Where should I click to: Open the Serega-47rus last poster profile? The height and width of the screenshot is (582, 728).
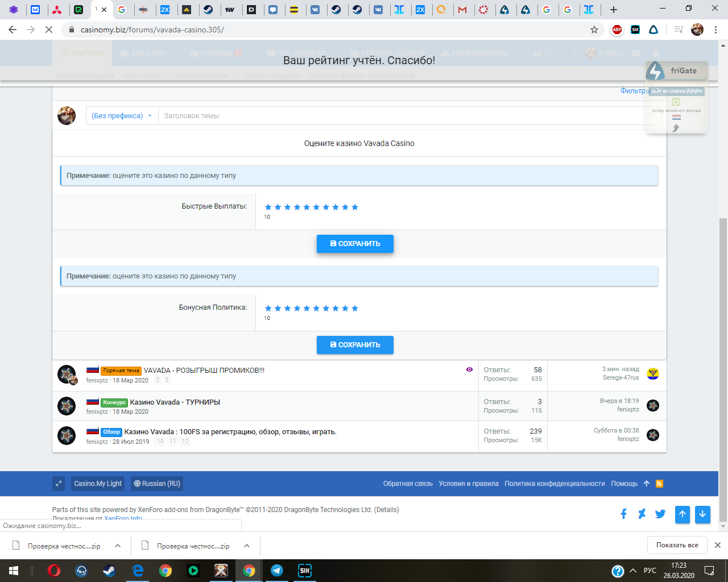tap(621, 377)
